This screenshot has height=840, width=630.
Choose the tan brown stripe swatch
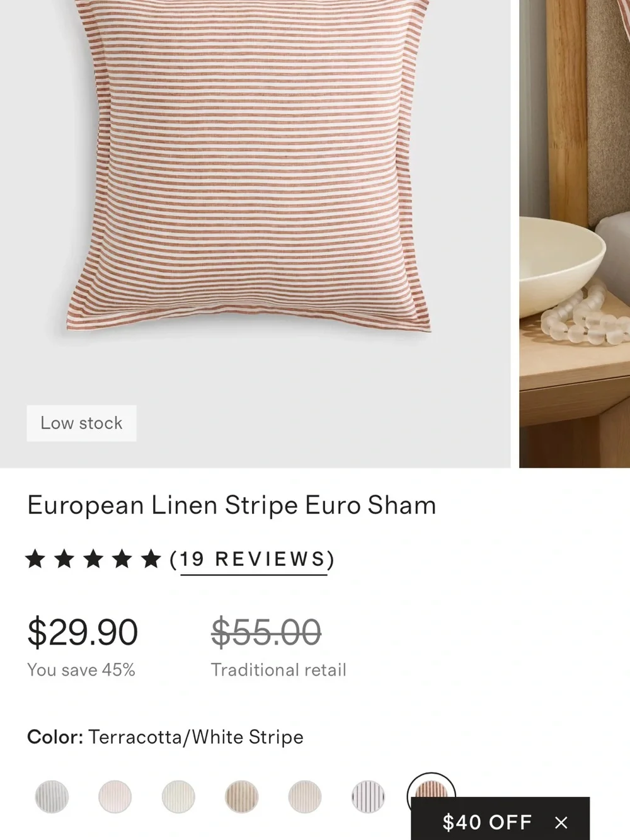click(242, 797)
